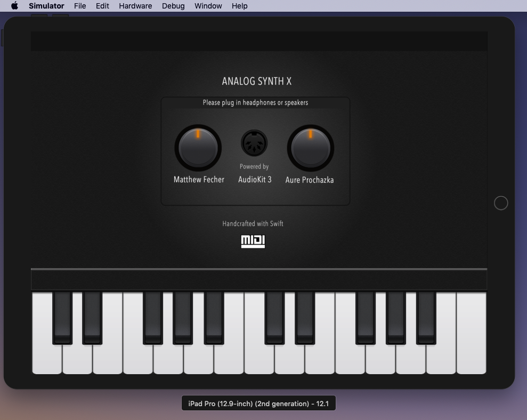527x420 pixels.
Task: Play the F white key in upper octave
Action: 350,358
